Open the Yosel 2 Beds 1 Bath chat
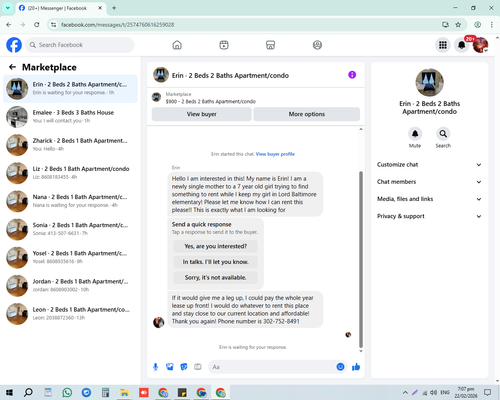The width and height of the screenshot is (500, 400). point(70,257)
